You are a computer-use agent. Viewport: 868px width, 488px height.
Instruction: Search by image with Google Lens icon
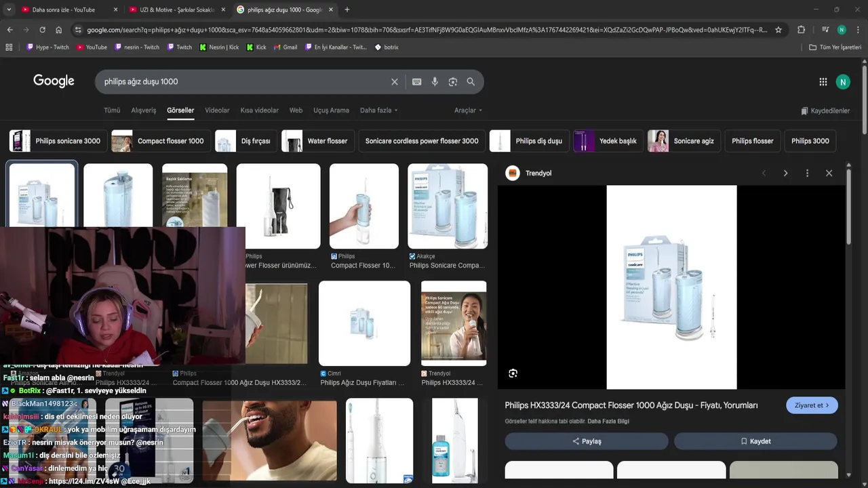tap(452, 82)
